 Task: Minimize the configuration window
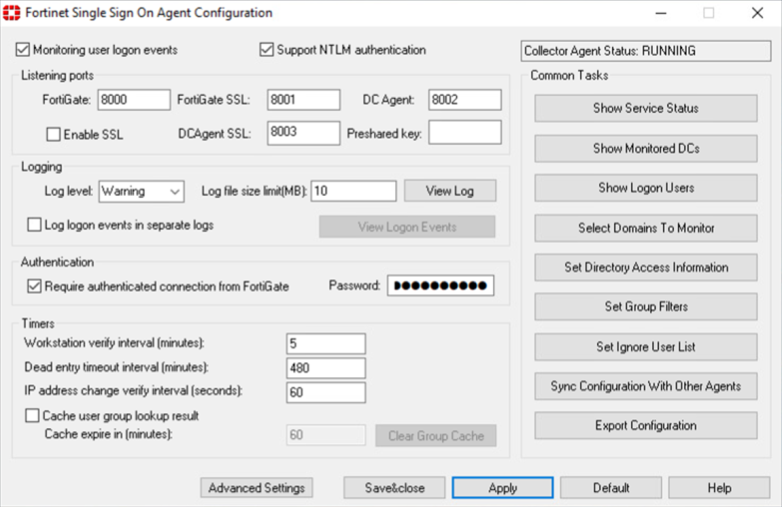pos(661,13)
